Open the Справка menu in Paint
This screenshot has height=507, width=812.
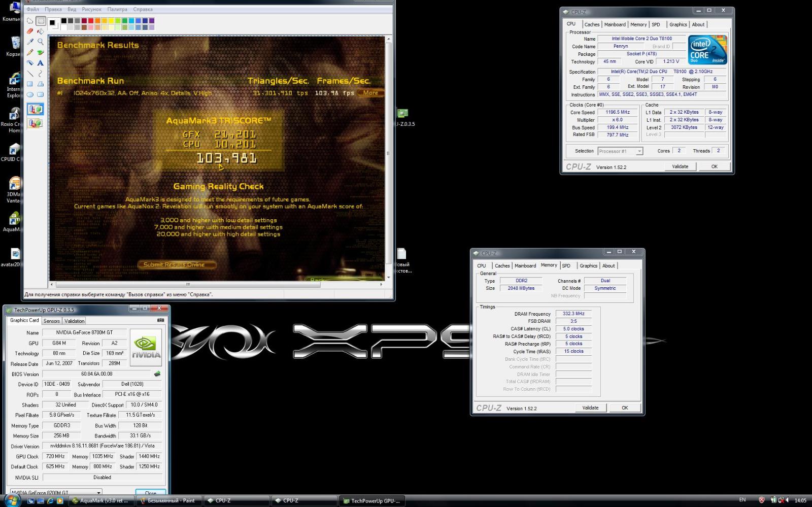pos(143,9)
